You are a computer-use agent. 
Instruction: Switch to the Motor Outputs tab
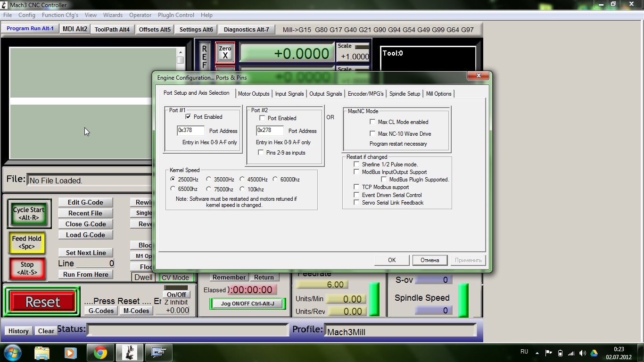tap(254, 94)
